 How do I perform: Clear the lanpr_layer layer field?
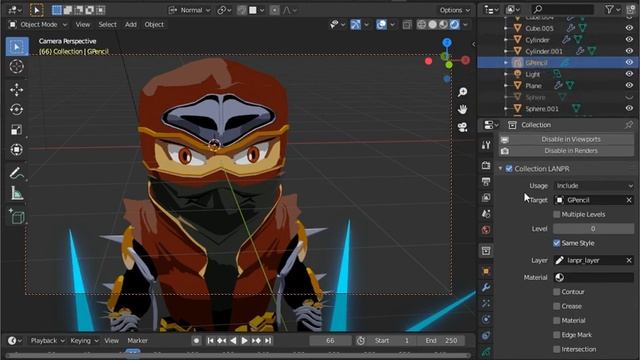pyautogui.click(x=629, y=260)
